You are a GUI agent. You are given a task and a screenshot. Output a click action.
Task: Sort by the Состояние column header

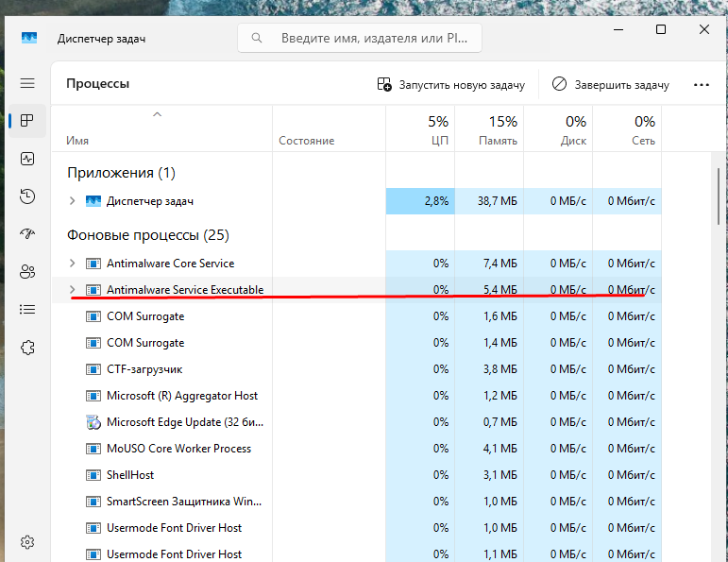[x=330, y=129]
